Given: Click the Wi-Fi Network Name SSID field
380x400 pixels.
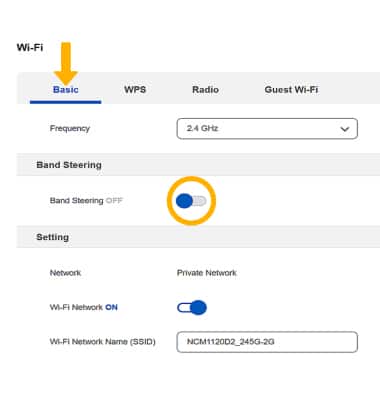Looking at the screenshot, I should pos(267,342).
